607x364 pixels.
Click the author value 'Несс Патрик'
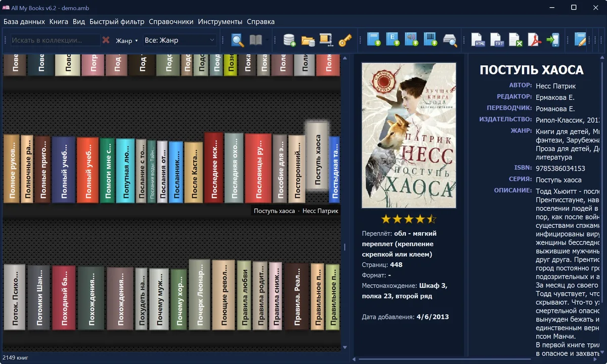(555, 86)
